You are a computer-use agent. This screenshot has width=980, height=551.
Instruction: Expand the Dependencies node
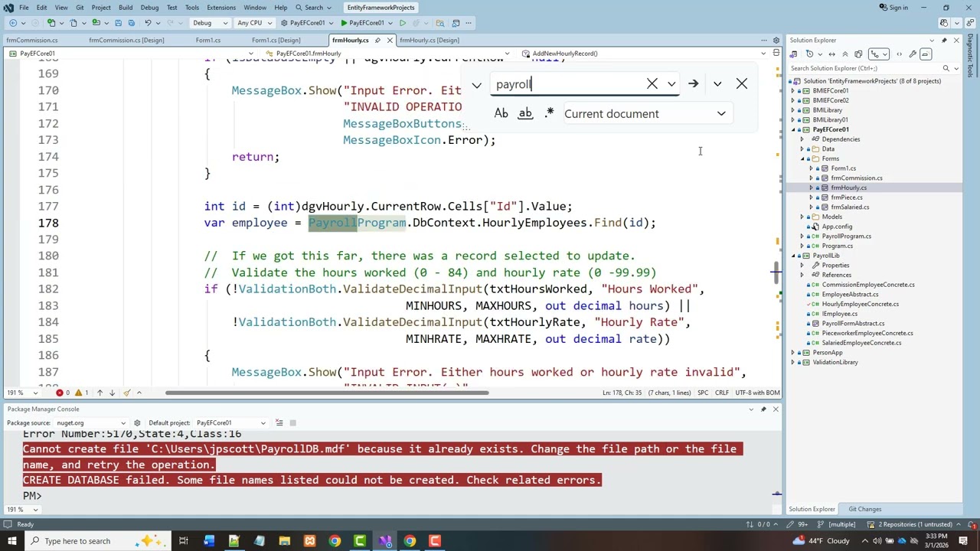pos(802,139)
